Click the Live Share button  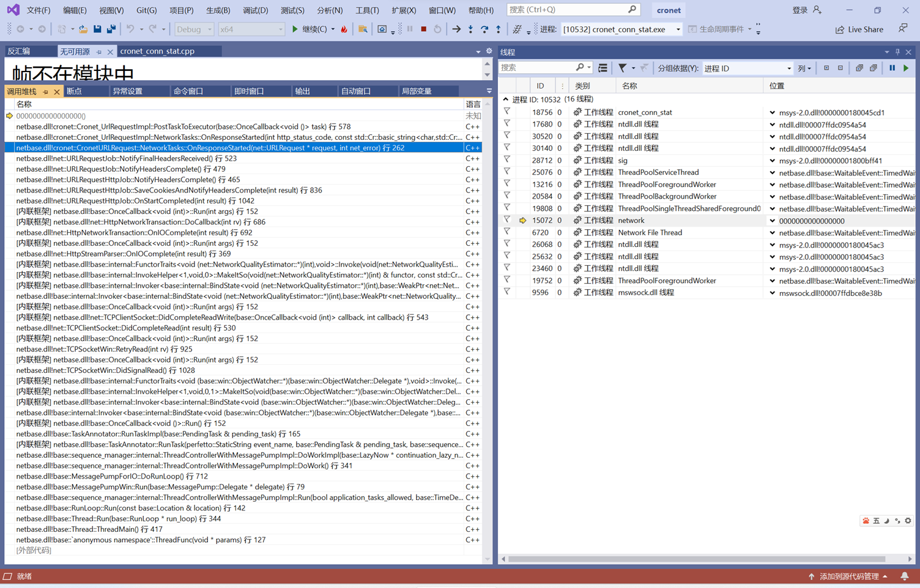tap(859, 29)
